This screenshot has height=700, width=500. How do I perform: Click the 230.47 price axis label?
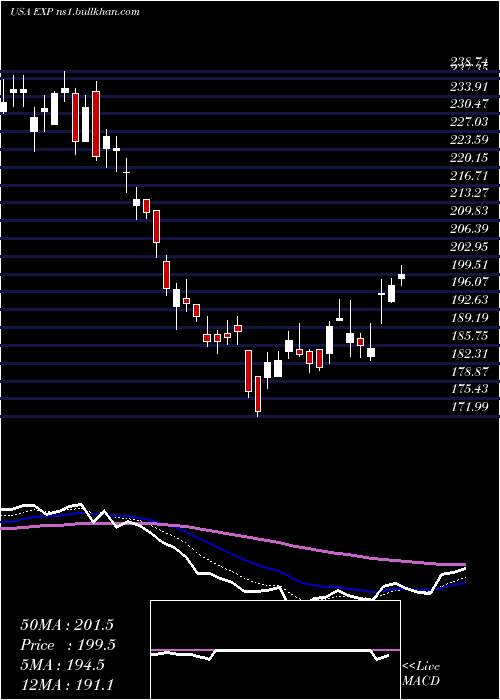point(469,104)
